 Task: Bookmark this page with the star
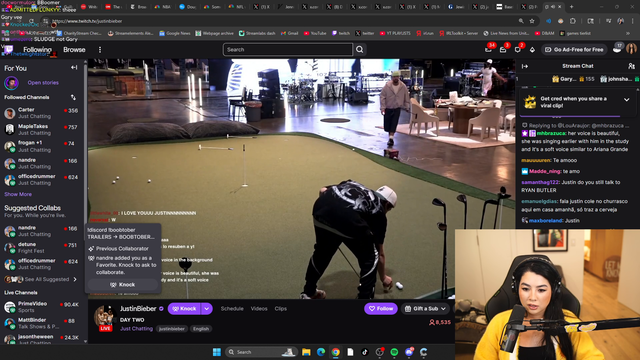pyautogui.click(x=532, y=21)
